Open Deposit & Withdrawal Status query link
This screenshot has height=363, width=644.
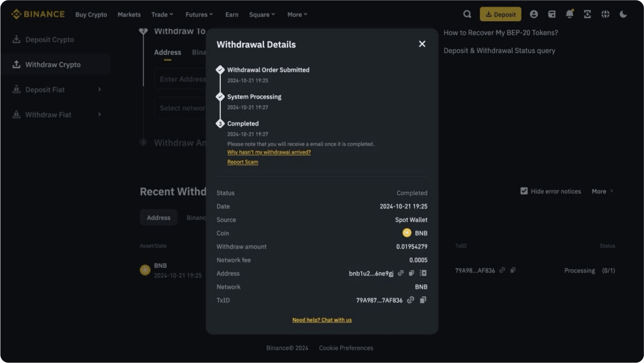click(x=499, y=50)
